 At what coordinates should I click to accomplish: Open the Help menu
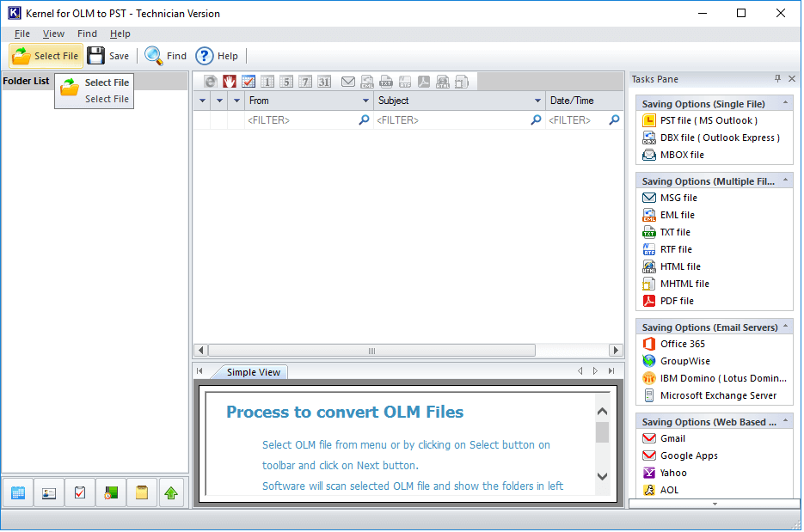pyautogui.click(x=120, y=34)
